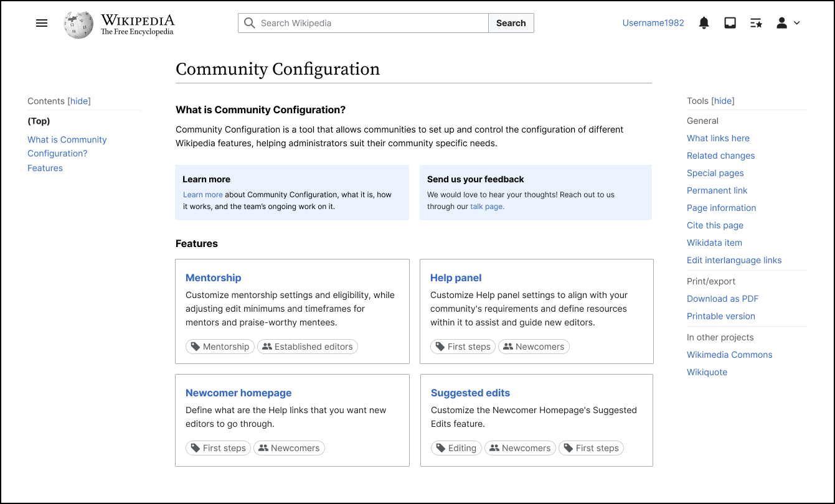The height and width of the screenshot is (504, 835).
Task: Click the Community Configuration page heading
Action: [278, 69]
